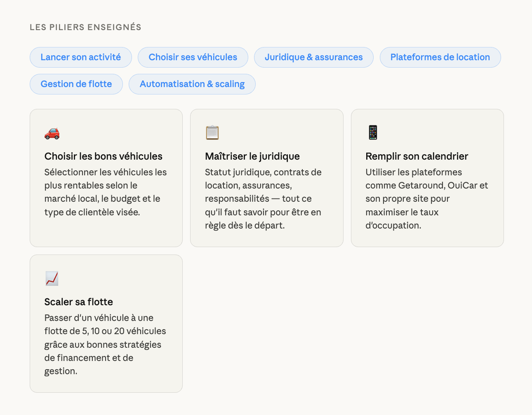Click the clipboard emoji icon
The image size is (532, 415).
click(212, 133)
